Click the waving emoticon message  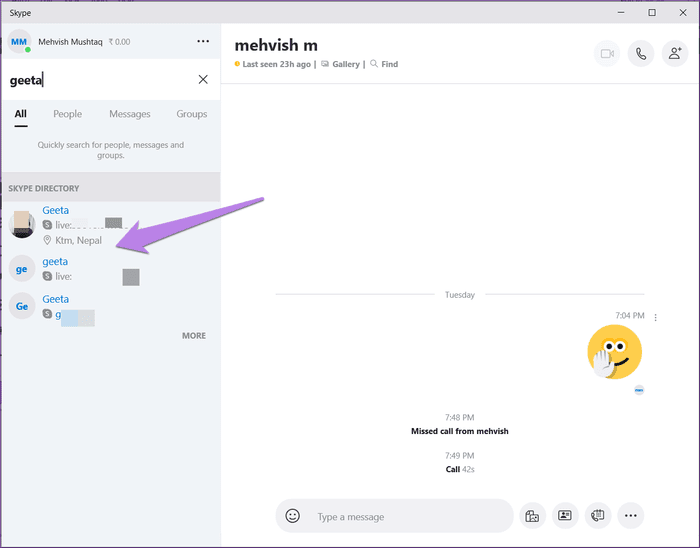(x=614, y=352)
